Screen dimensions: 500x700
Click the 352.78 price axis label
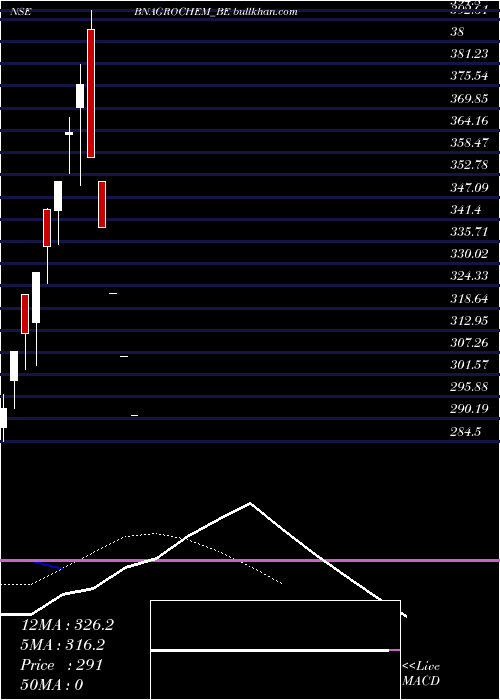coord(469,165)
